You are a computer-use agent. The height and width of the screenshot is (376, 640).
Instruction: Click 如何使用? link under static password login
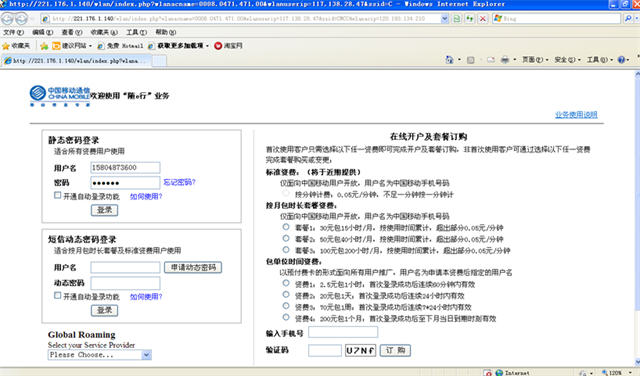tap(146, 196)
